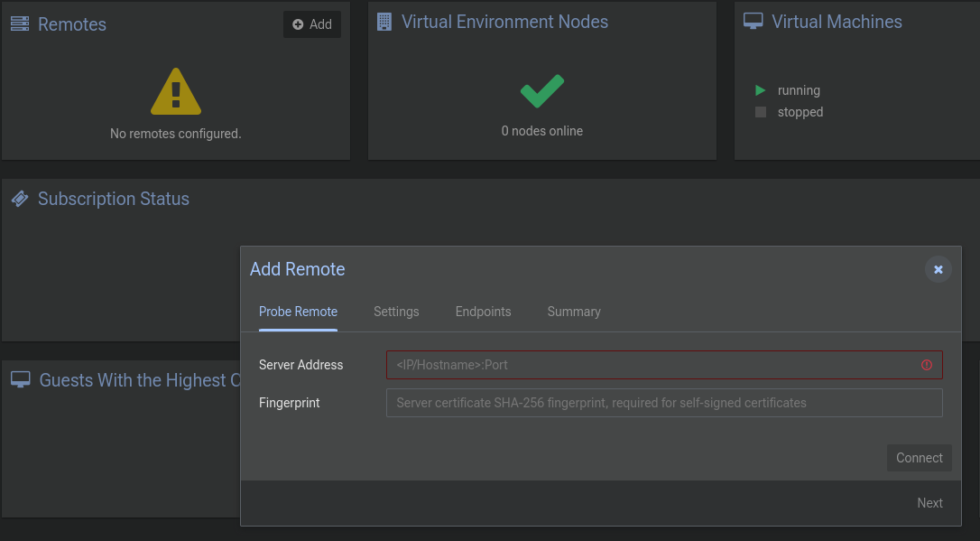
Task: Select the Probe Remote tab
Action: 298,312
